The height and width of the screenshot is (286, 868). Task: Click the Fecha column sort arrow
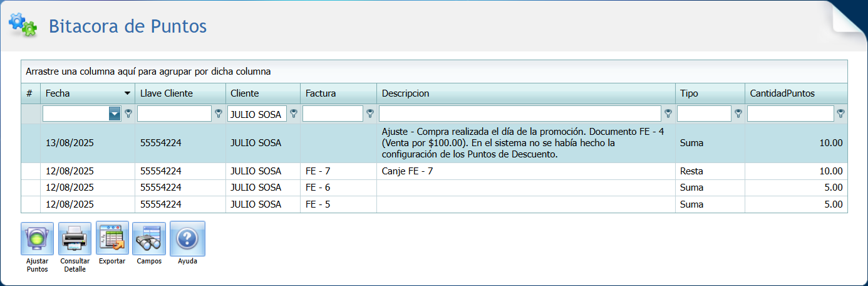(128, 93)
